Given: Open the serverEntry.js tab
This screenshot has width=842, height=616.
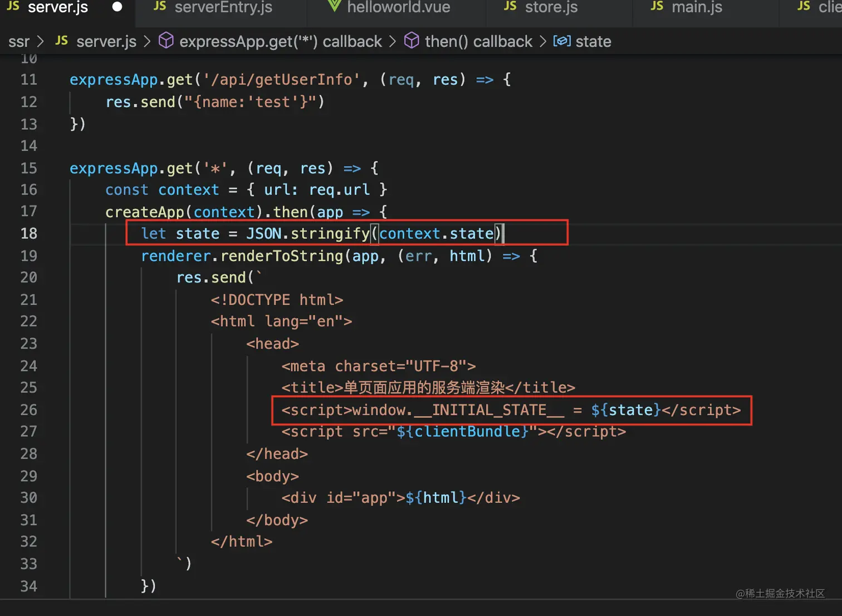Looking at the screenshot, I should coord(223,8).
